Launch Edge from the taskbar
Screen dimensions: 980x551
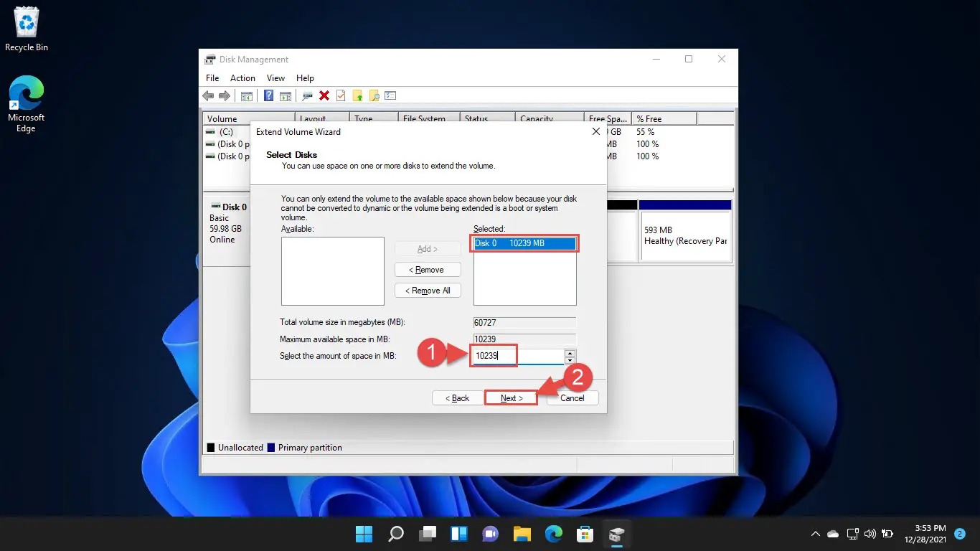coord(554,534)
